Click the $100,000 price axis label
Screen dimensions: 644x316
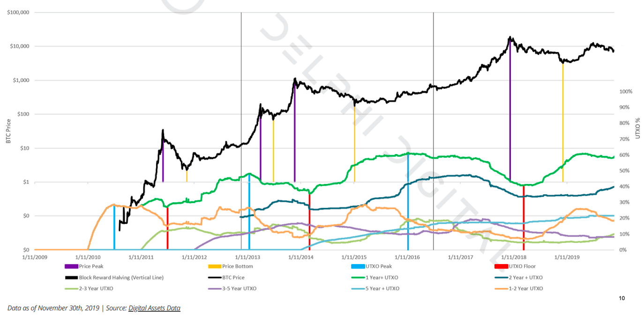coord(18,12)
